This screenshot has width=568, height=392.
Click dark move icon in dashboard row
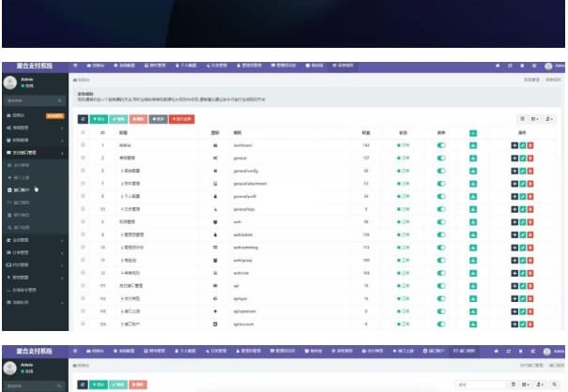514,145
